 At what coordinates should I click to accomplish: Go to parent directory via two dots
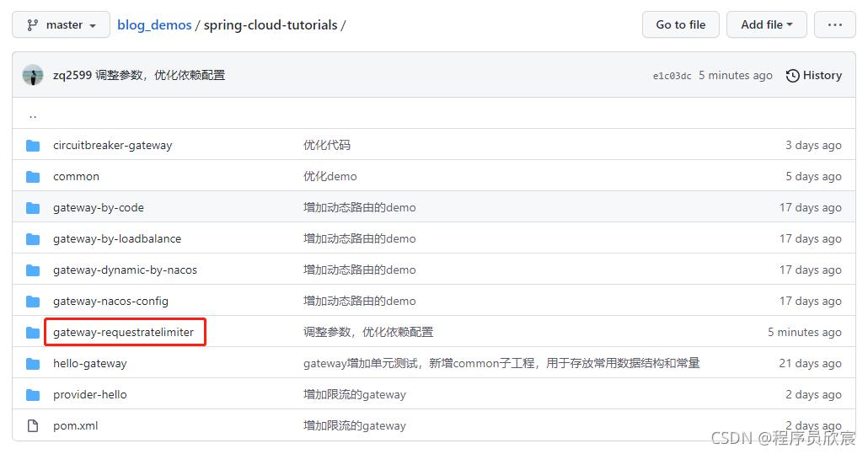click(x=33, y=115)
